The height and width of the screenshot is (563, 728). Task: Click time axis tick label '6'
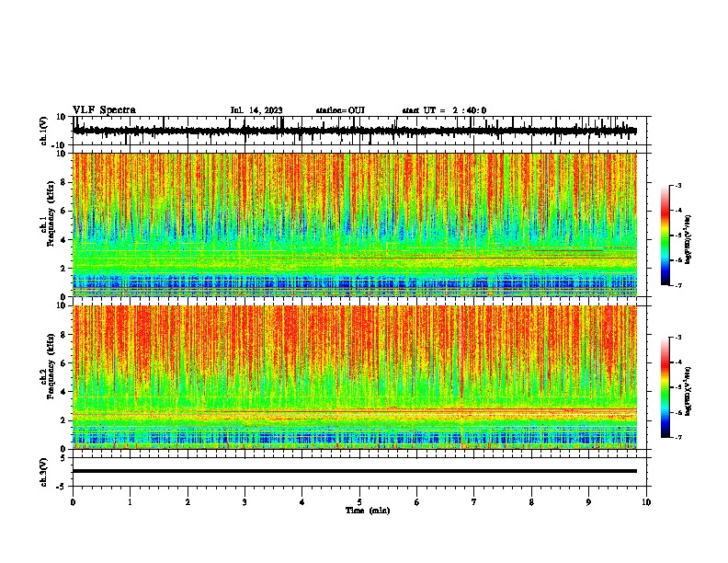[x=417, y=502]
